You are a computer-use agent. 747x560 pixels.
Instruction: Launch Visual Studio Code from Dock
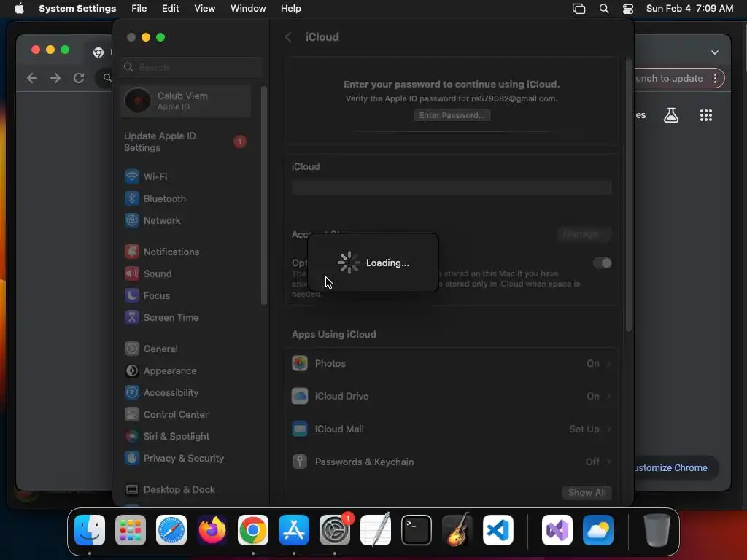click(498, 530)
